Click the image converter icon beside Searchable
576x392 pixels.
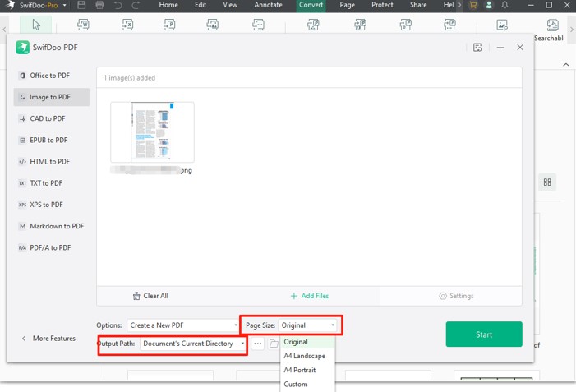click(x=502, y=25)
